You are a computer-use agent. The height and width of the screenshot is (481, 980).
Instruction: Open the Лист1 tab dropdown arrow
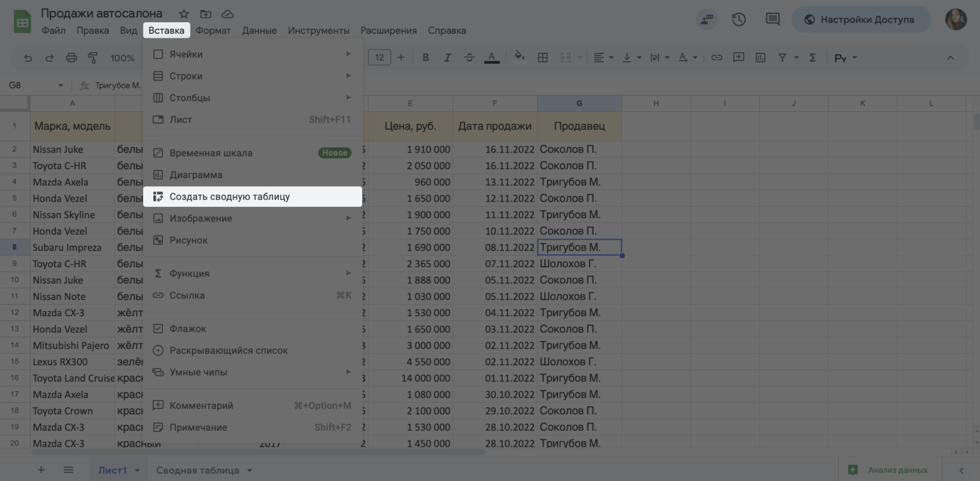click(x=137, y=471)
